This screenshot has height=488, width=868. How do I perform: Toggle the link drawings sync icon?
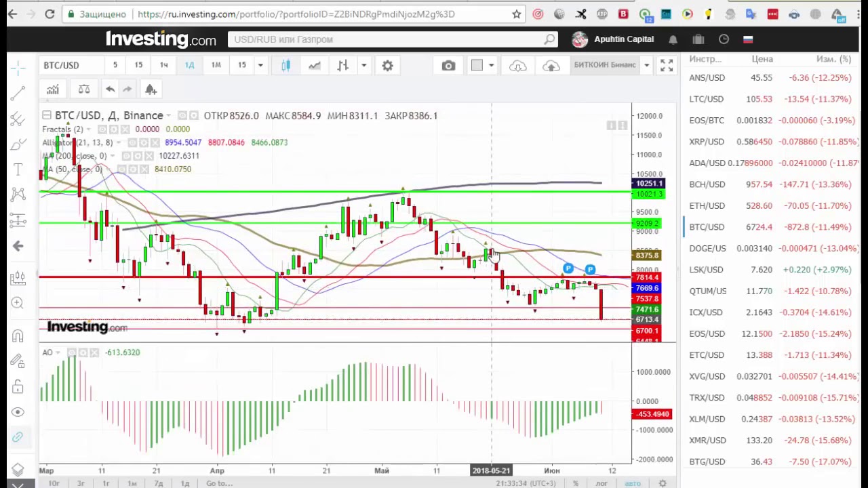[x=18, y=437]
